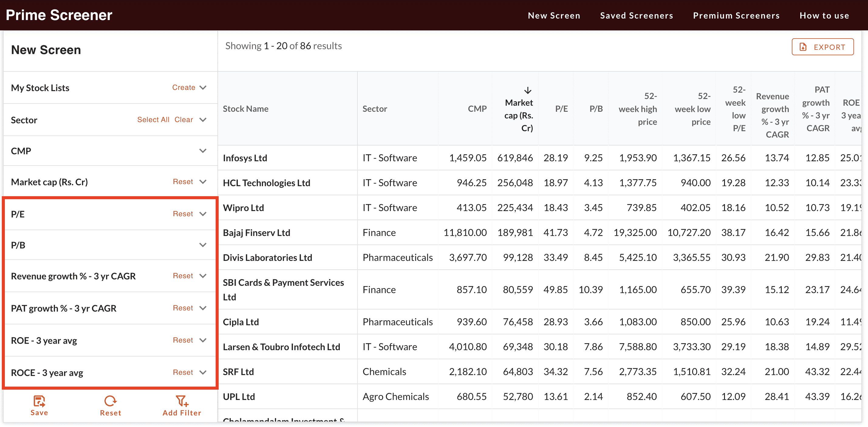Image resolution: width=868 pixels, height=427 pixels.
Task: Click the results count text
Action: (283, 46)
